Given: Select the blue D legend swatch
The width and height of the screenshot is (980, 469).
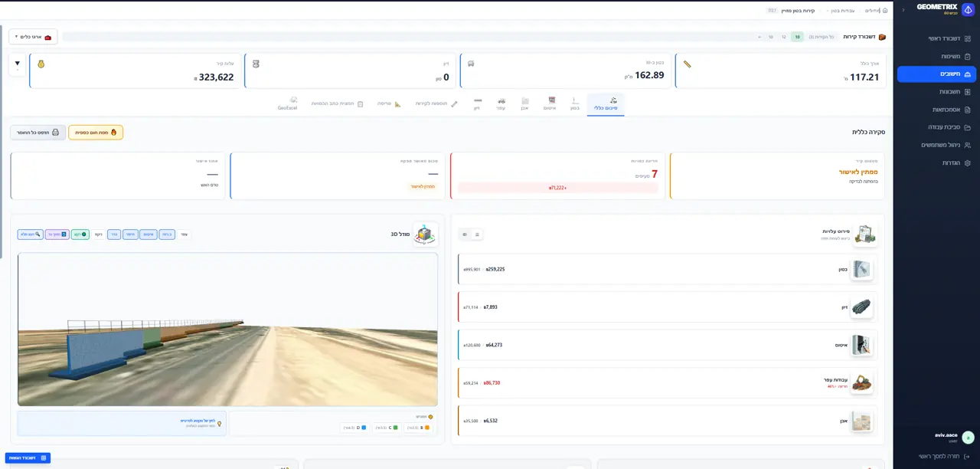Looking at the screenshot, I should tap(364, 427).
